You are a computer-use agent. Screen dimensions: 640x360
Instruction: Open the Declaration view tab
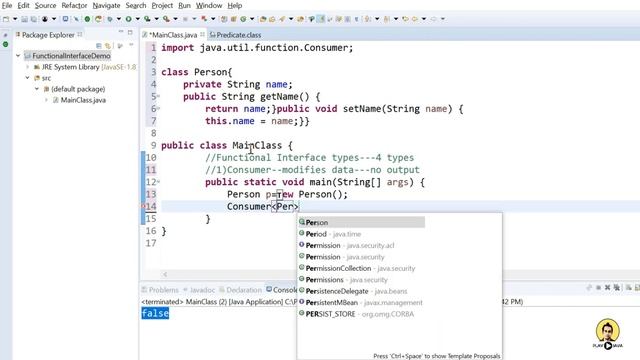240,290
